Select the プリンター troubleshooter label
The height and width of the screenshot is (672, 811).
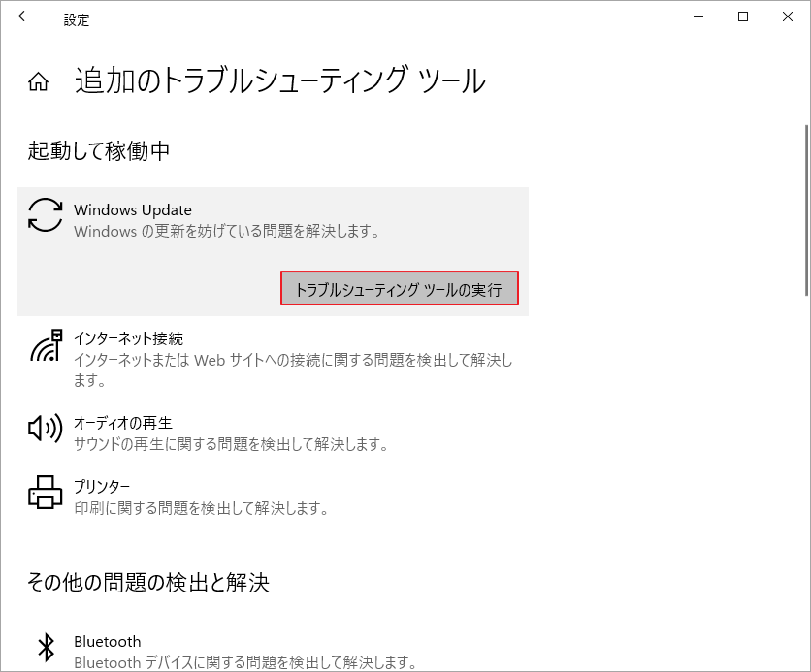tap(102, 486)
